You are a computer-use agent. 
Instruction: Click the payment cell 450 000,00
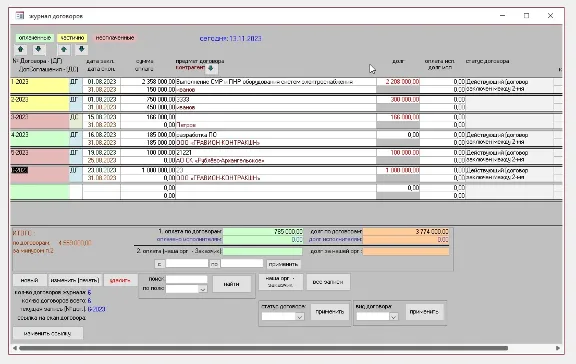tap(148, 107)
